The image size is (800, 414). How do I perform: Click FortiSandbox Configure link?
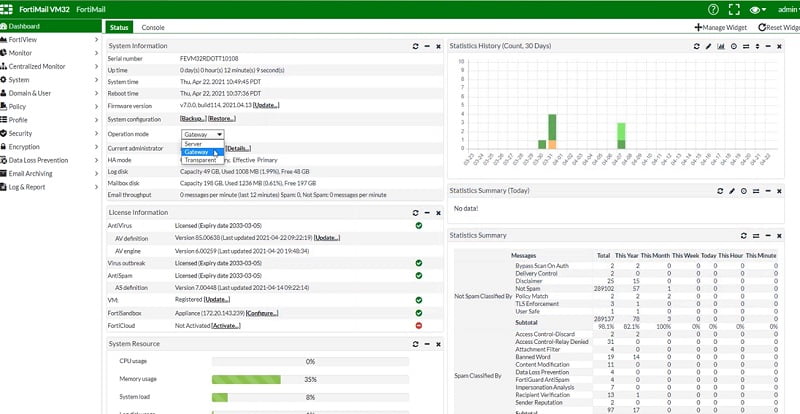click(262, 313)
